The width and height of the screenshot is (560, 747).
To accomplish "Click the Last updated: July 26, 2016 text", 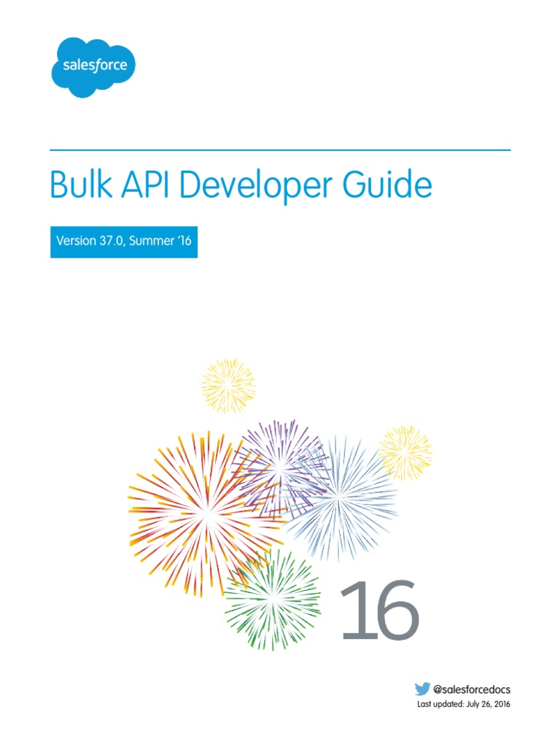I will click(463, 704).
